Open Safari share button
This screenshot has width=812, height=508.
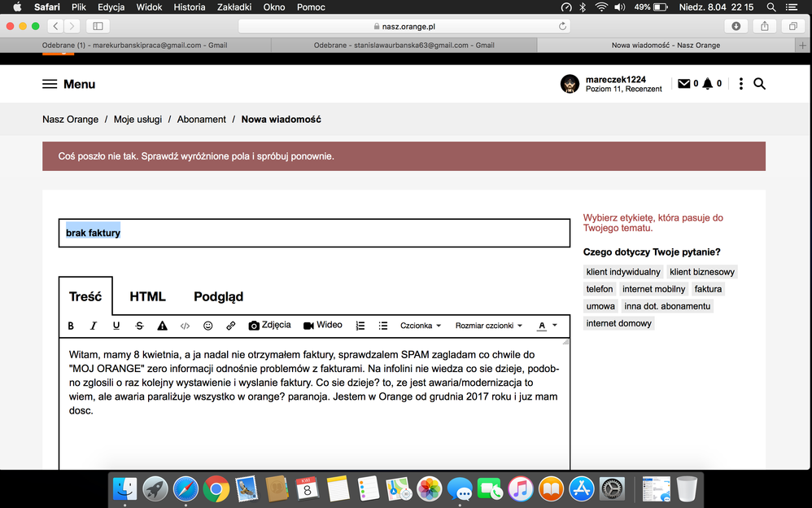(764, 26)
